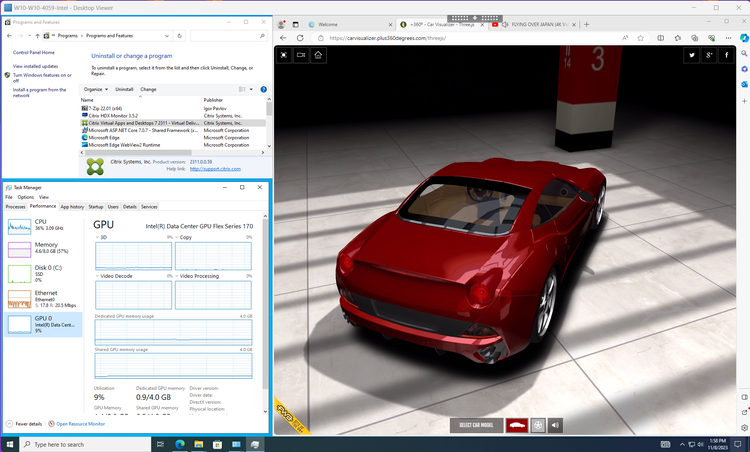
Task: Click the red car body icon button
Action: click(517, 425)
